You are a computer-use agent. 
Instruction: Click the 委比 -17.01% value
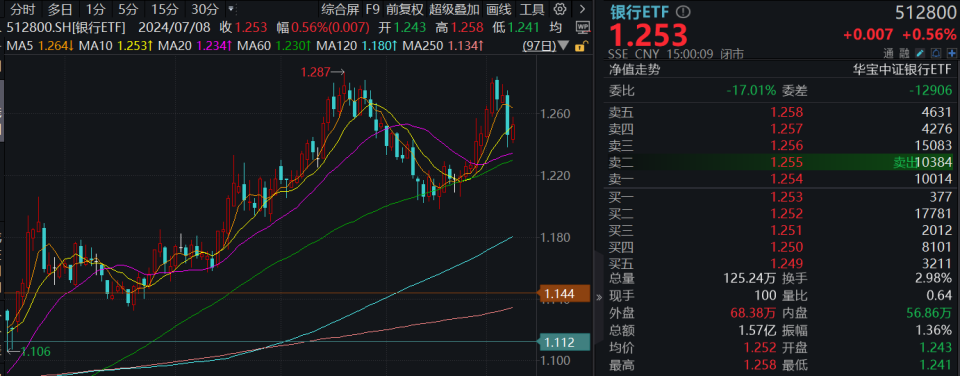[751, 91]
